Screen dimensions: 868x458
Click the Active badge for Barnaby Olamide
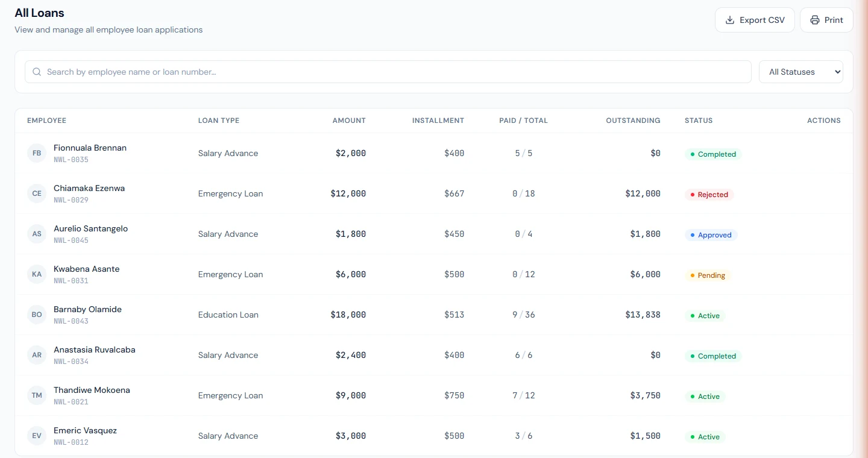tap(705, 316)
